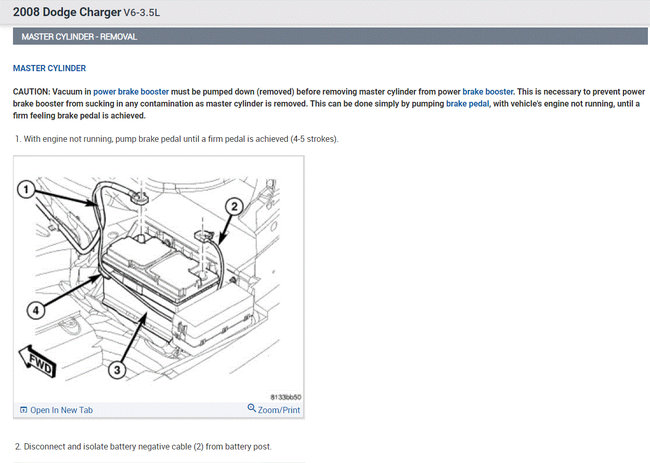Click the blue MASTER CYLINDER heading
The width and height of the screenshot is (650, 463).
[x=49, y=68]
